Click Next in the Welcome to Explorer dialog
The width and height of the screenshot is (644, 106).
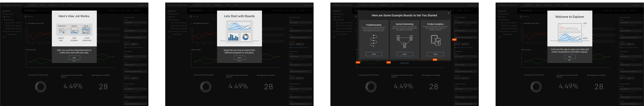pos(570,57)
